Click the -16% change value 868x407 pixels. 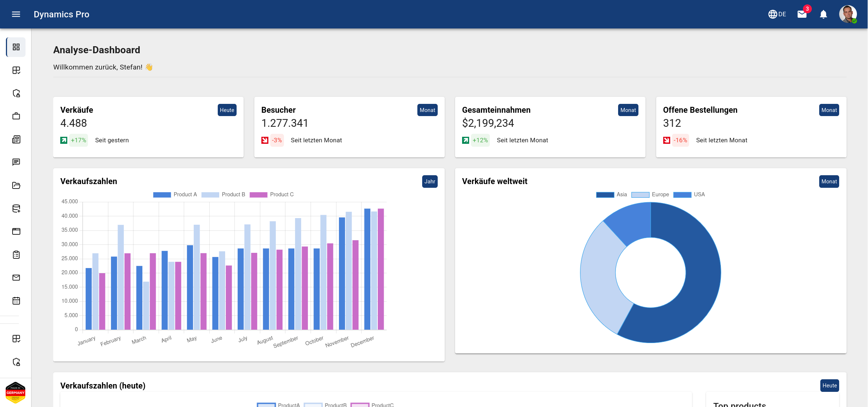(680, 140)
